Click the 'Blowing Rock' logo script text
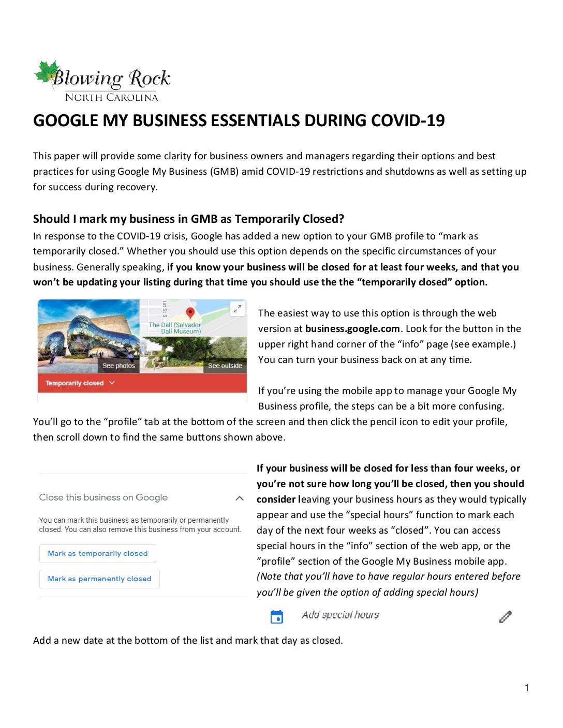563x728 pixels. click(x=111, y=78)
